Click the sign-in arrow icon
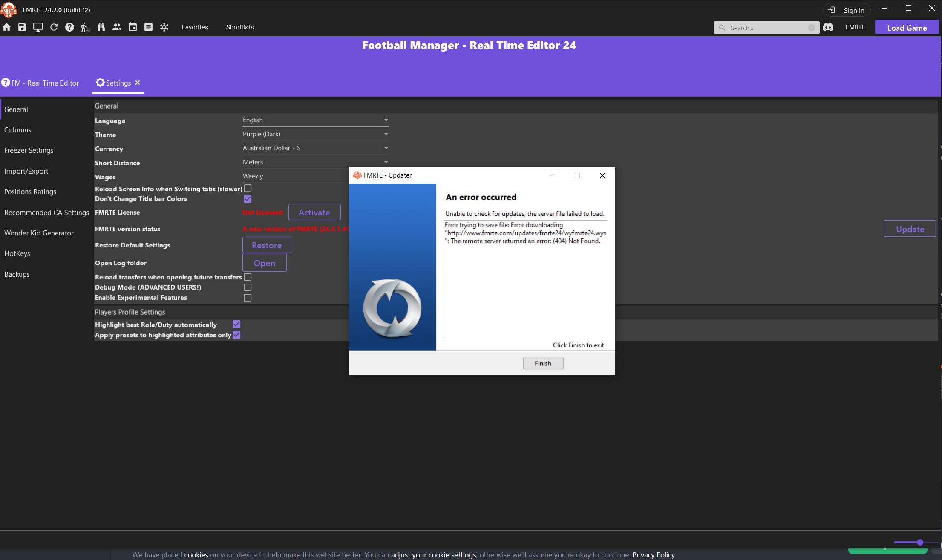This screenshot has height=560, width=942. click(831, 10)
